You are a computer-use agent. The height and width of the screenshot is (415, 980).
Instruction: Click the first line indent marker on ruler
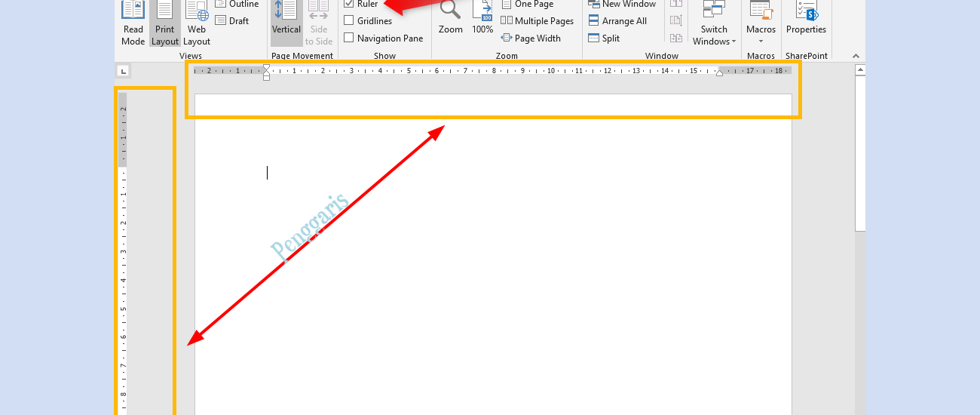(266, 68)
